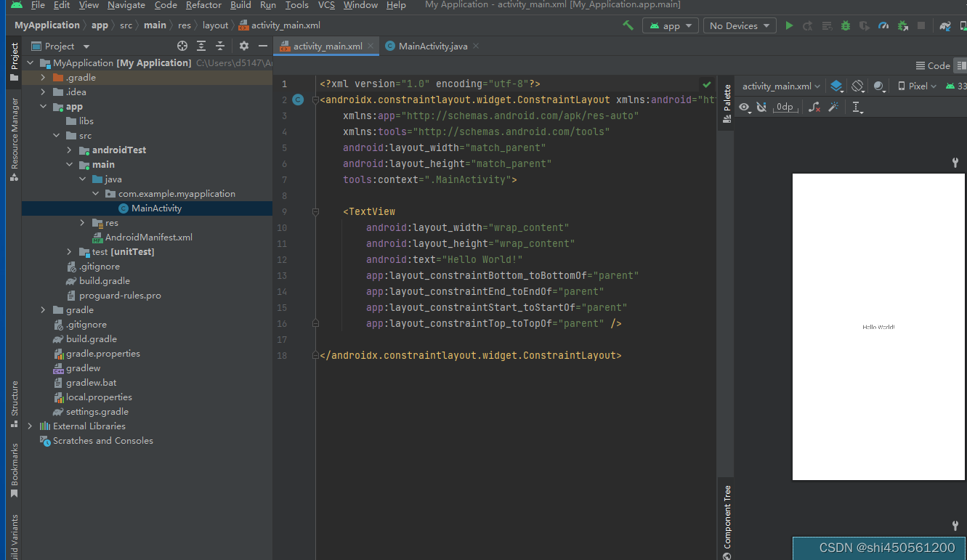This screenshot has height=560, width=967.
Task: Toggle view options with the eye icon
Action: pyautogui.click(x=744, y=107)
